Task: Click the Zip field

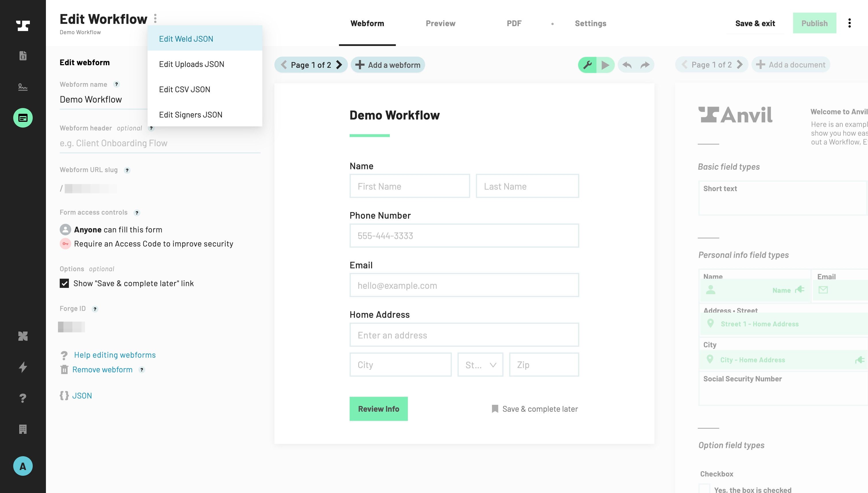Action: point(544,365)
